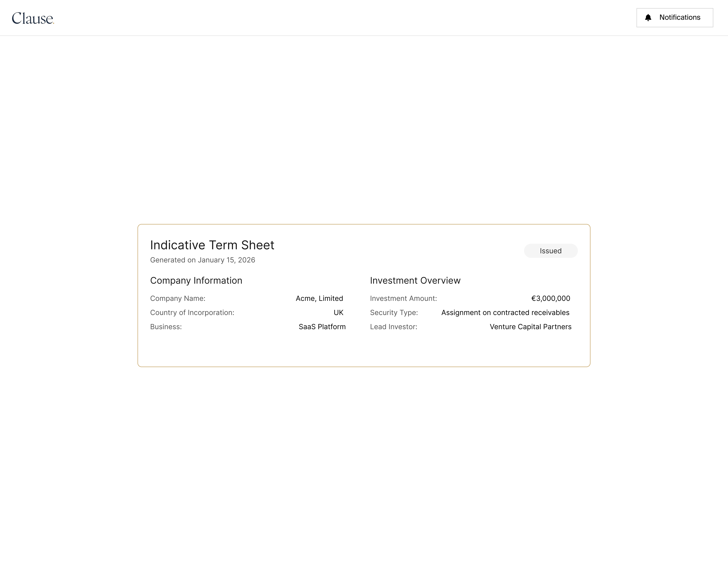Select the Acme, Limited company name value

coord(319,299)
